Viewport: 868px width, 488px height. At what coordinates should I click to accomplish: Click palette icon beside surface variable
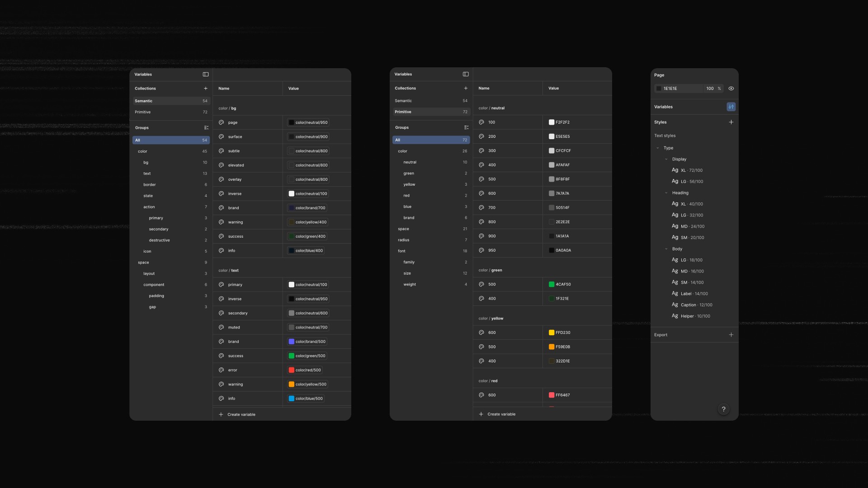[222, 137]
